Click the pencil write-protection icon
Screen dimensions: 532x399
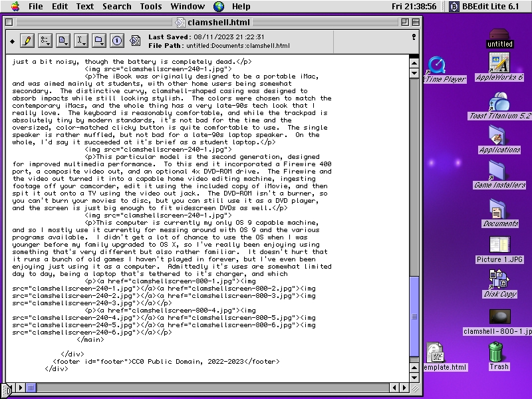(27, 41)
